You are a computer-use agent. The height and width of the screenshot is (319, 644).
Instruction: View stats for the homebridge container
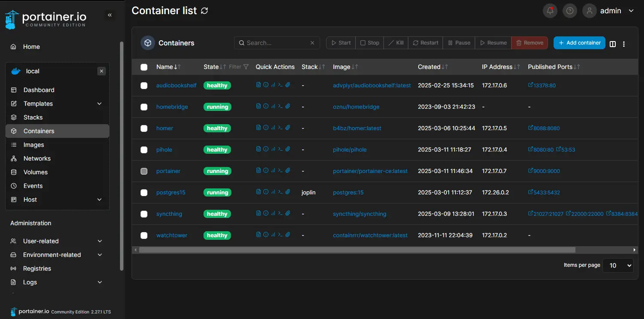tap(273, 106)
